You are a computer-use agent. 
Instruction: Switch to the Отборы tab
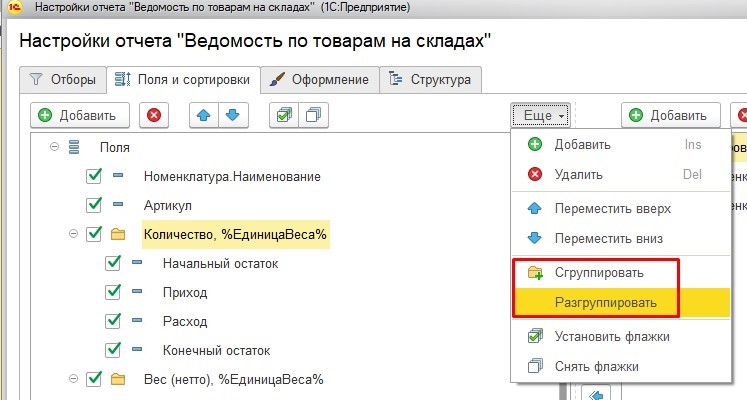[x=64, y=79]
